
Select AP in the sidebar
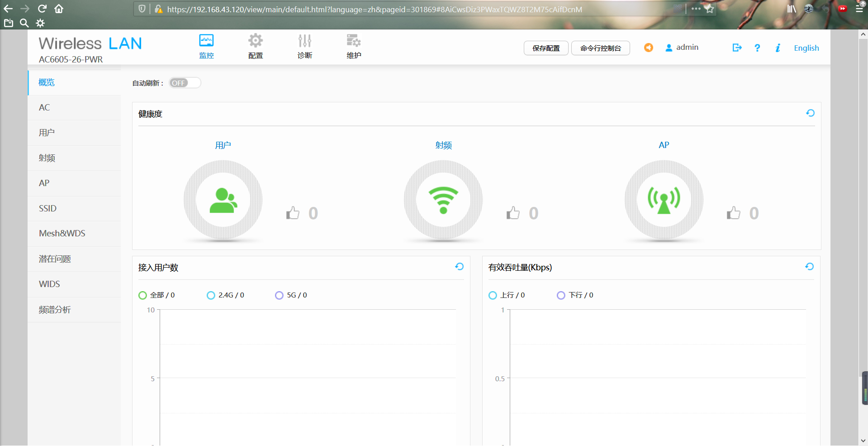[74, 183]
